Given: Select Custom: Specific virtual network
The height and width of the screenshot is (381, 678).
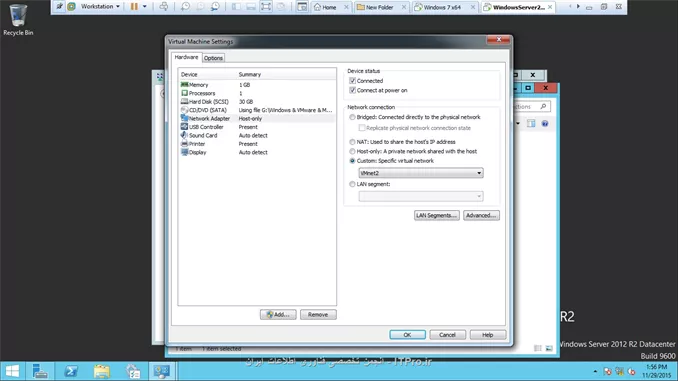Looking at the screenshot, I should 352,161.
